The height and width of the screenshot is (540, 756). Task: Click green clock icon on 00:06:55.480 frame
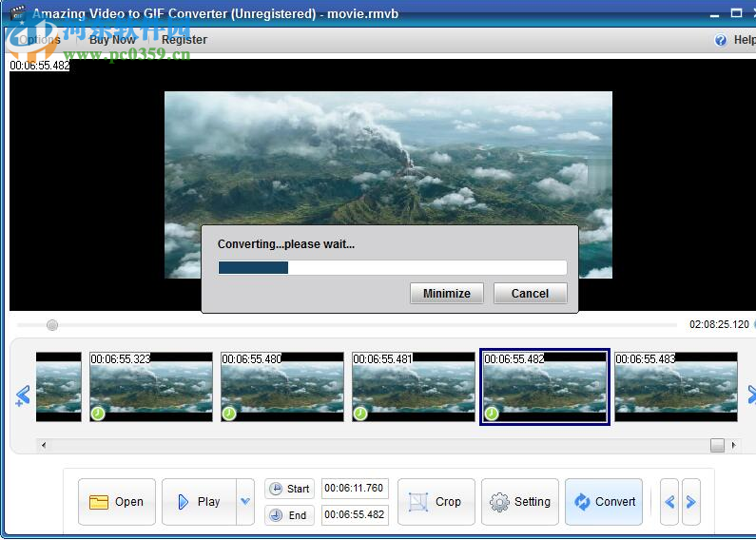click(x=229, y=414)
